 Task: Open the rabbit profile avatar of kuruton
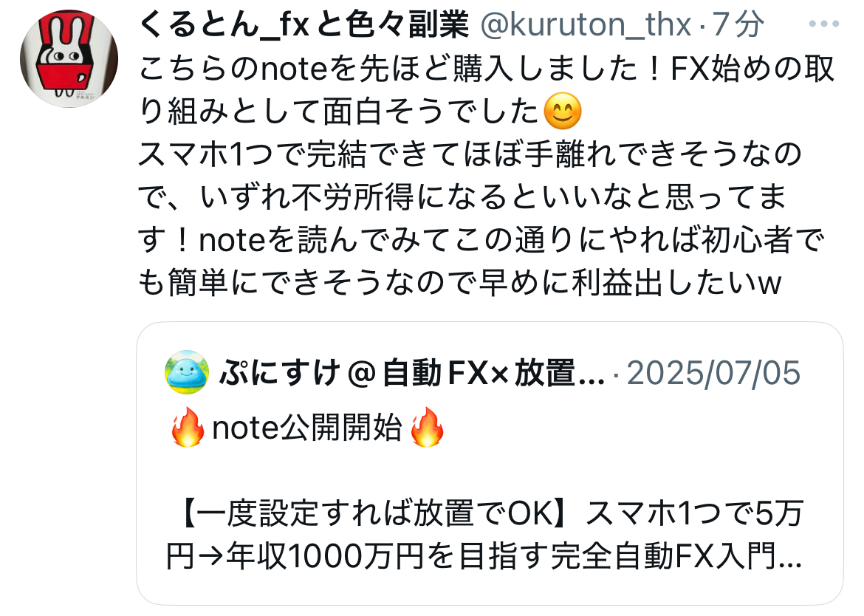69,58
